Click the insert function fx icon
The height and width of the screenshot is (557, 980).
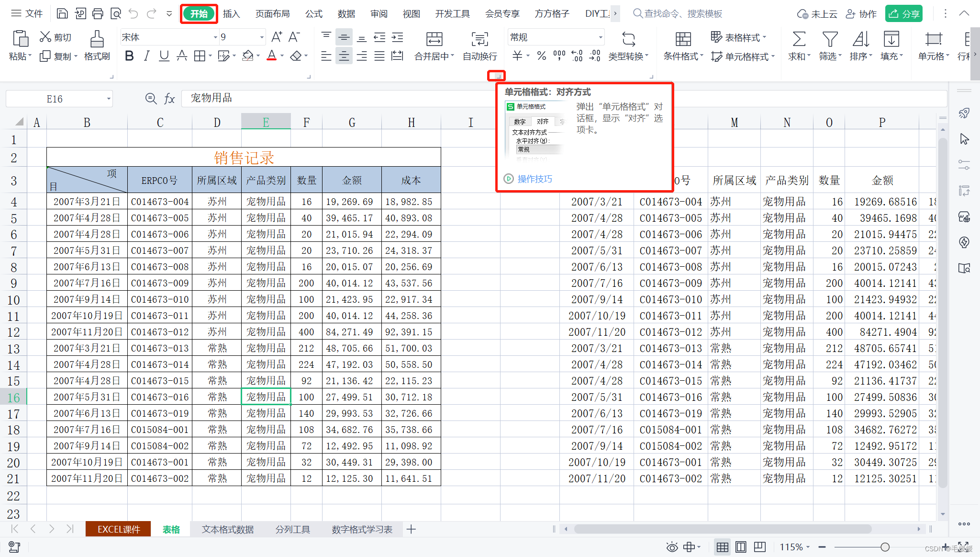click(169, 99)
